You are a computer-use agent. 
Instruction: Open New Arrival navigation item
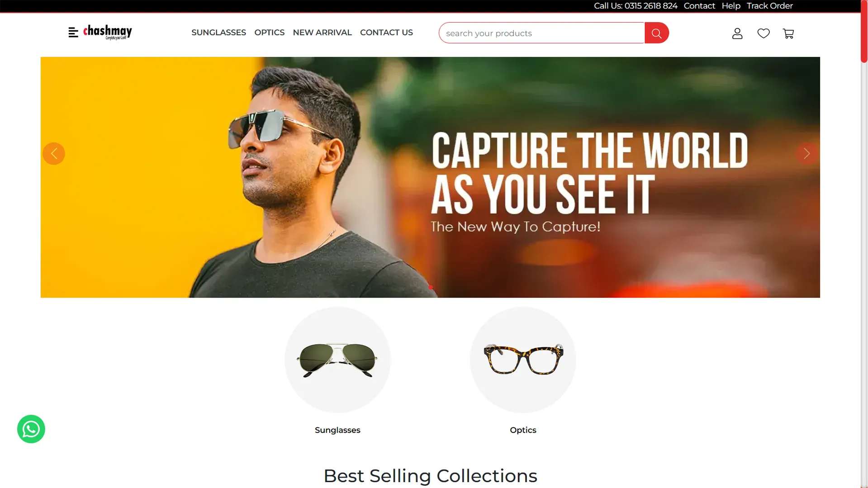[x=322, y=33]
